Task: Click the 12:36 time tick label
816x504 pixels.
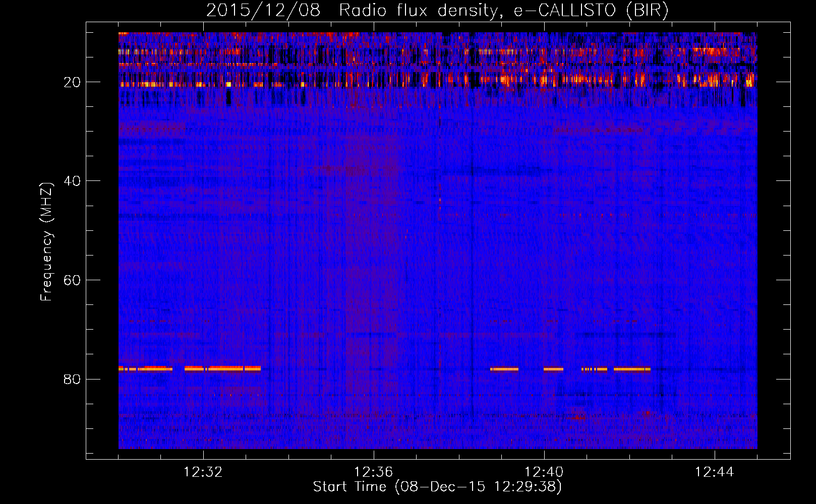Action: pyautogui.click(x=374, y=472)
